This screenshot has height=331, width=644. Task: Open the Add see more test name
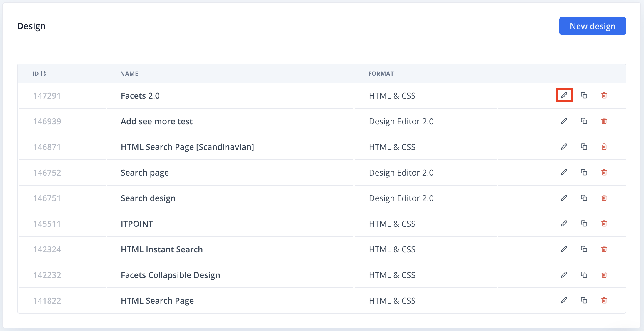click(156, 121)
